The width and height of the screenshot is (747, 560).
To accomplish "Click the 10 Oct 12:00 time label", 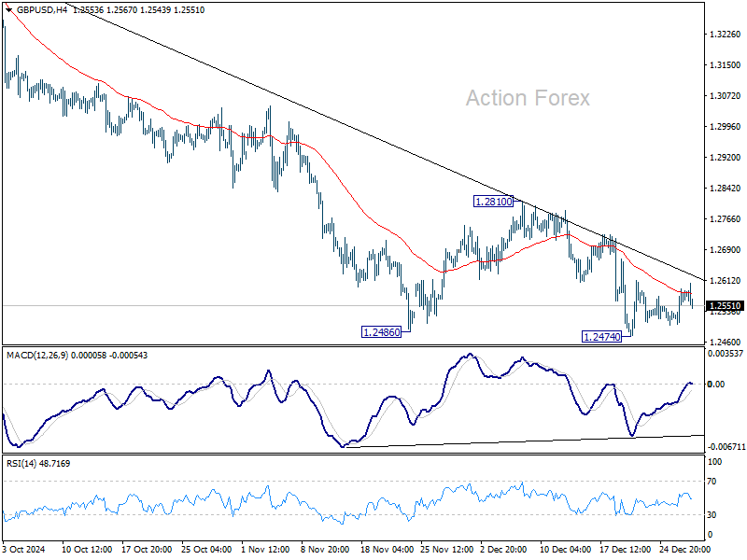I will tap(87, 549).
